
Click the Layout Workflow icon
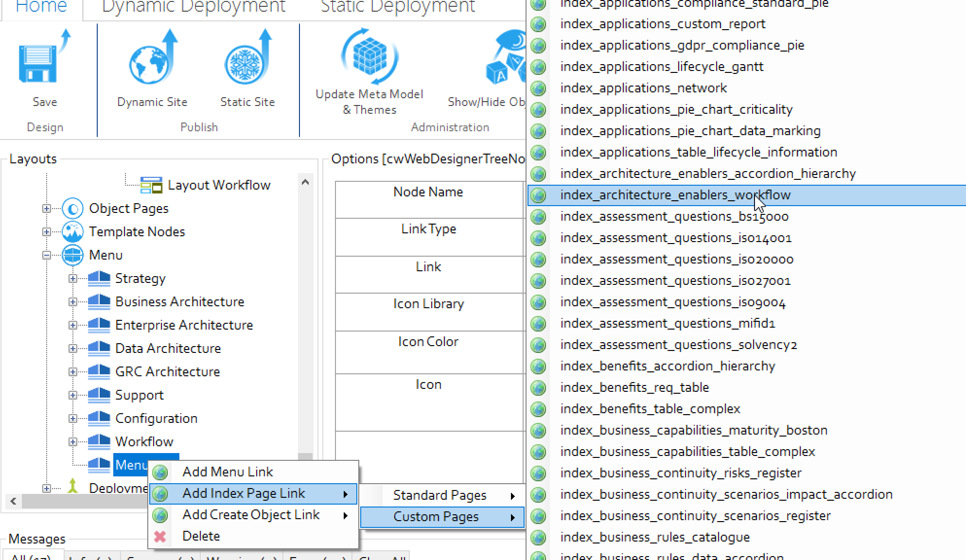click(151, 185)
